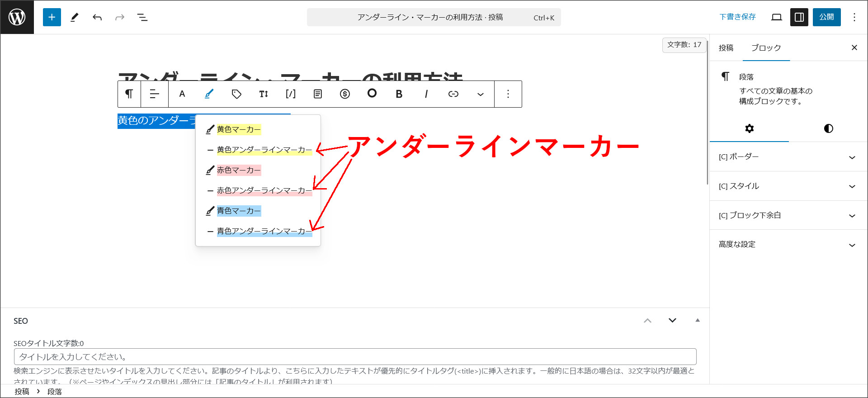The height and width of the screenshot is (398, 868).
Task: Click the circle formatting icon
Action: (372, 93)
